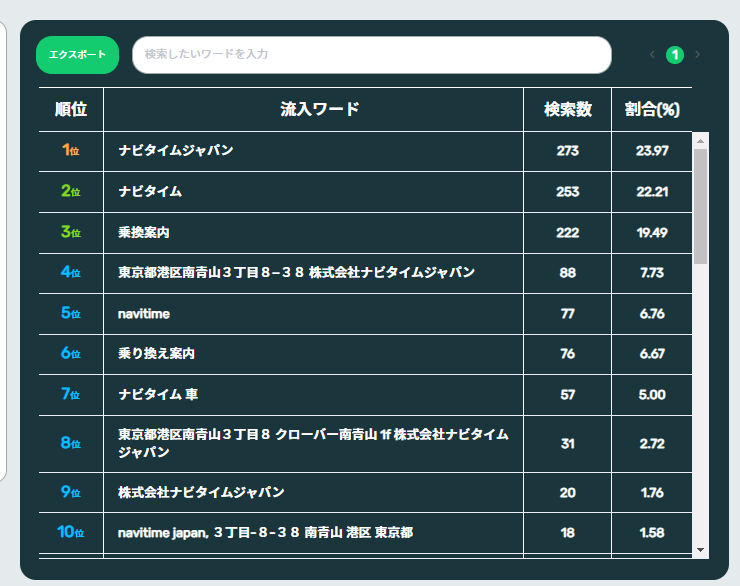Select page 1 pagination button

[675, 55]
